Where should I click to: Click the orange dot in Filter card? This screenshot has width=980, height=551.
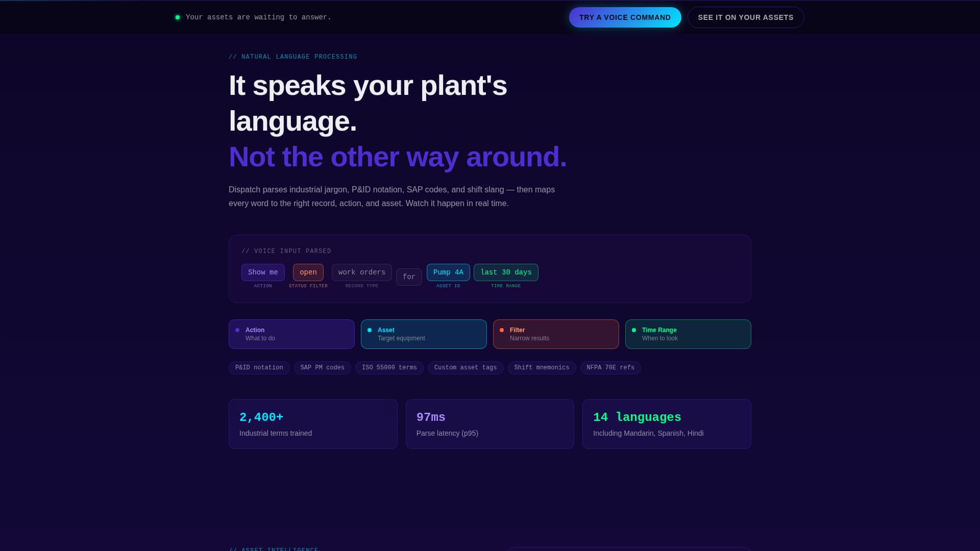tap(502, 330)
